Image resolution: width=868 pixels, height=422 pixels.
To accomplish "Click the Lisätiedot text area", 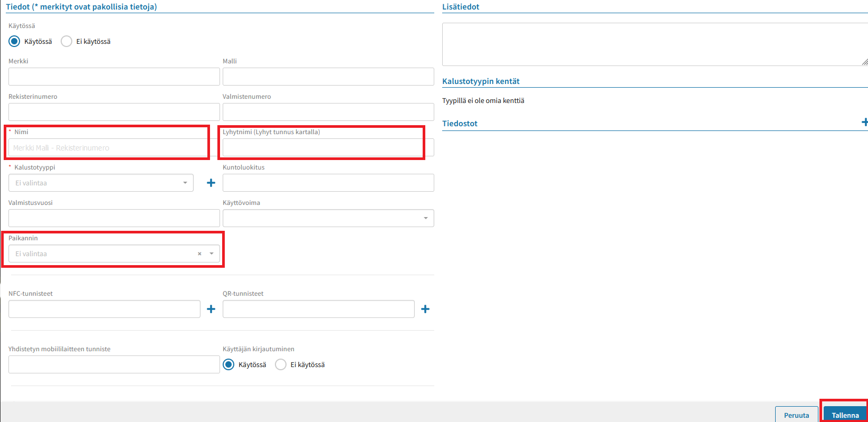I will 654,44.
